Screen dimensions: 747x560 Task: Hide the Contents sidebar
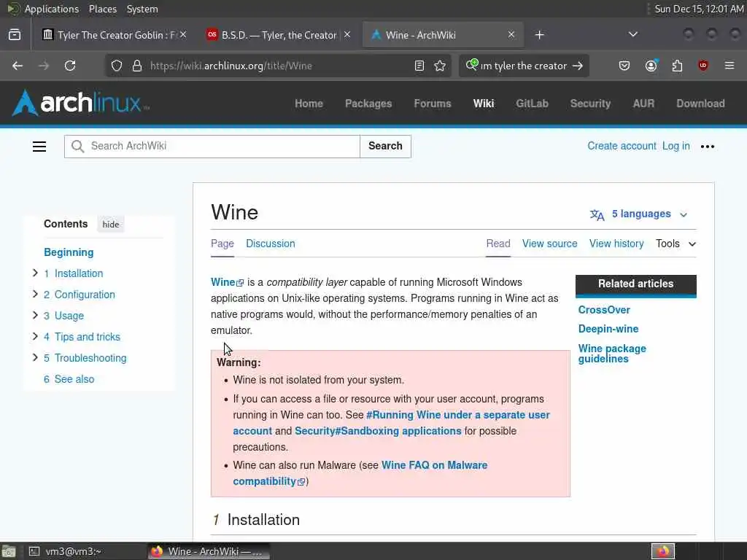click(x=111, y=225)
